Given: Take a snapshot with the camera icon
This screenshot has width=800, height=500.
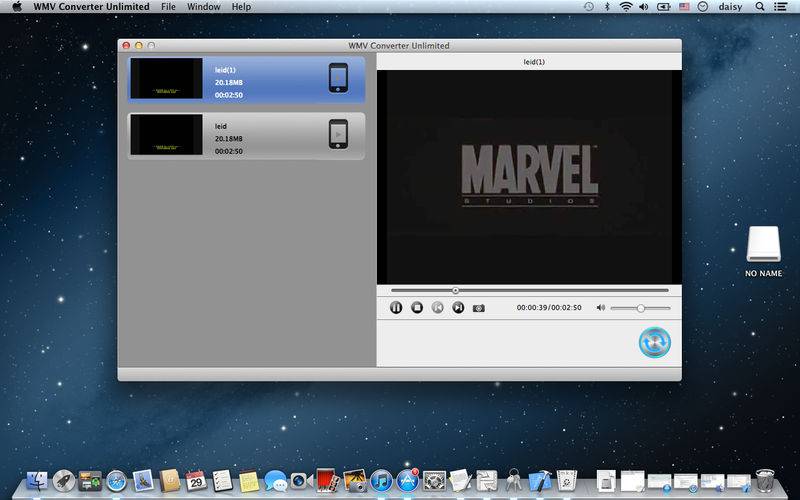Looking at the screenshot, I should [x=479, y=308].
